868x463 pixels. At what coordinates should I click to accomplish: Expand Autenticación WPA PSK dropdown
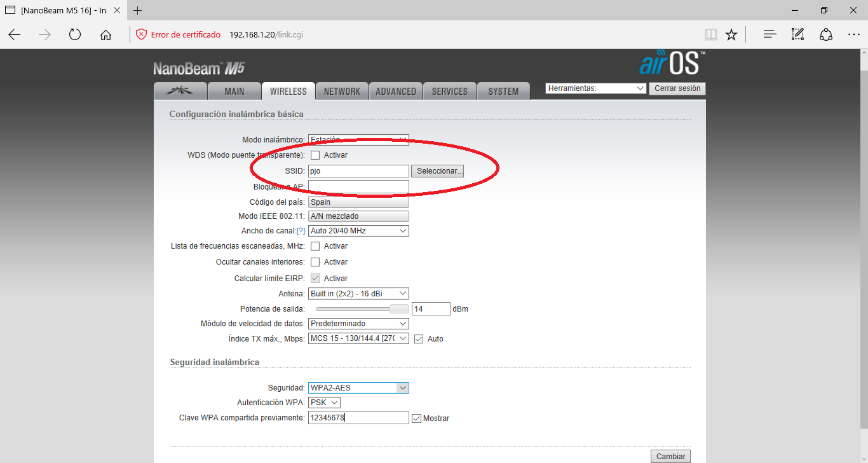(x=324, y=403)
